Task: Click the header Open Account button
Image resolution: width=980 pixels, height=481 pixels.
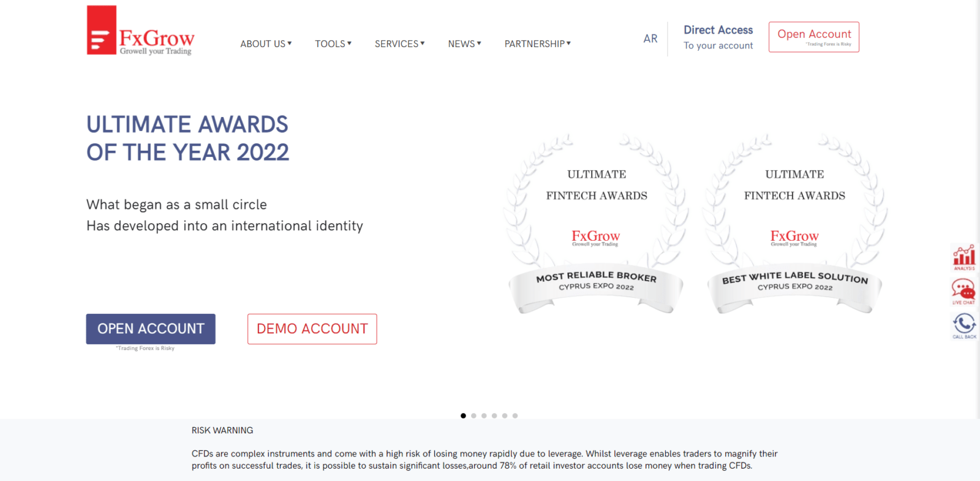Action: tap(814, 37)
